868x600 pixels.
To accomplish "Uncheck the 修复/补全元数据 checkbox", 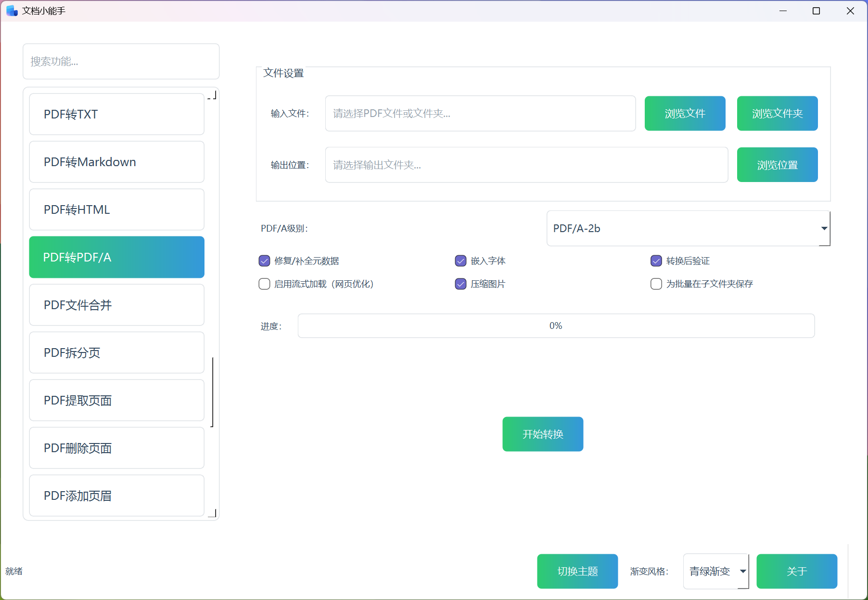I will [x=264, y=261].
